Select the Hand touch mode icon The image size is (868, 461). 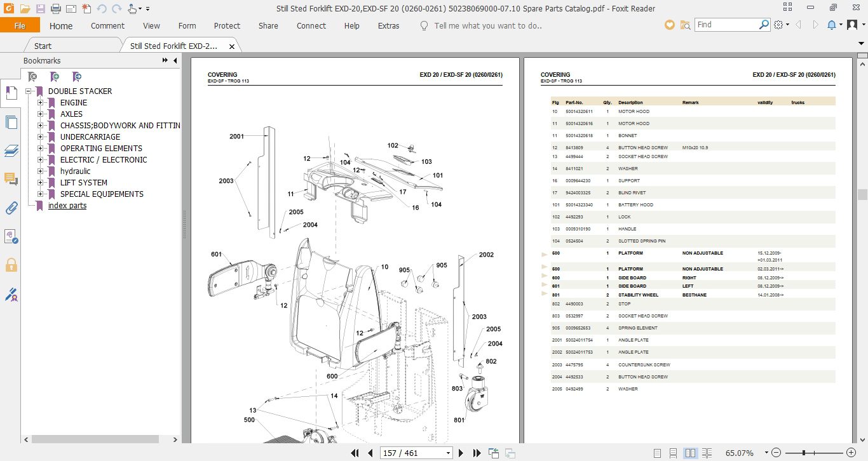tap(132, 9)
